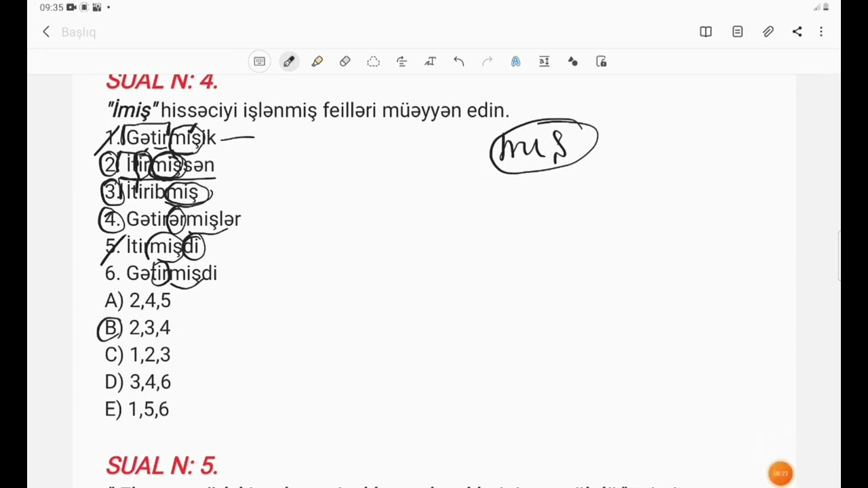
Task: Tap the shapes icon in toolbar
Action: point(573,62)
